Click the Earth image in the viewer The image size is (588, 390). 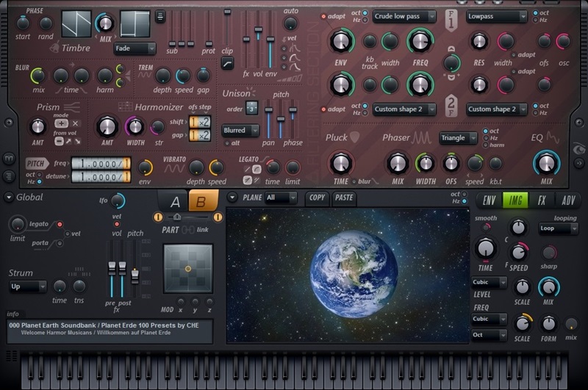(x=347, y=275)
